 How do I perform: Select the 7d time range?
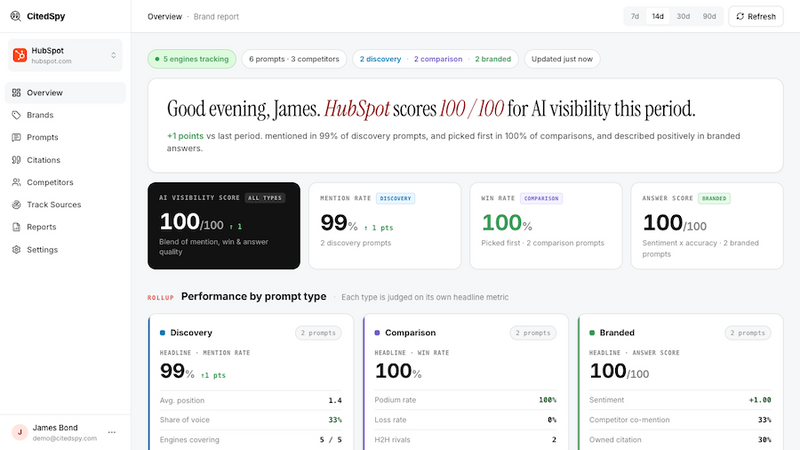(635, 16)
